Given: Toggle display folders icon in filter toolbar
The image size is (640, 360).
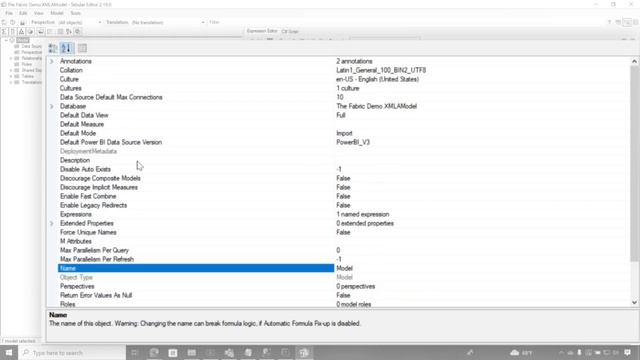Looking at the screenshot, I should pyautogui.click(x=40, y=31).
